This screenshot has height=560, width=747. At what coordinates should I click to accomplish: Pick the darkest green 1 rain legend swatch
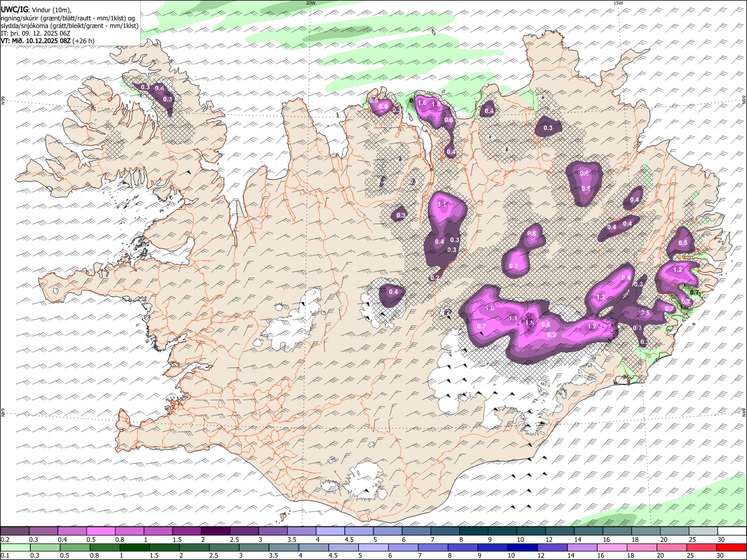click(134, 548)
